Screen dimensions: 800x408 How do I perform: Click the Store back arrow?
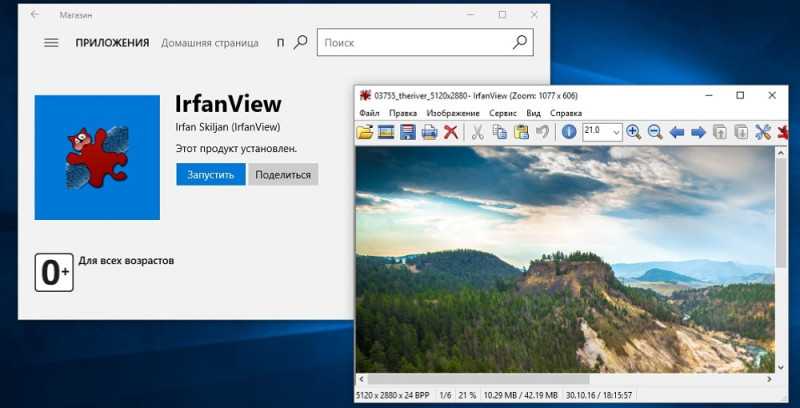pyautogui.click(x=35, y=15)
